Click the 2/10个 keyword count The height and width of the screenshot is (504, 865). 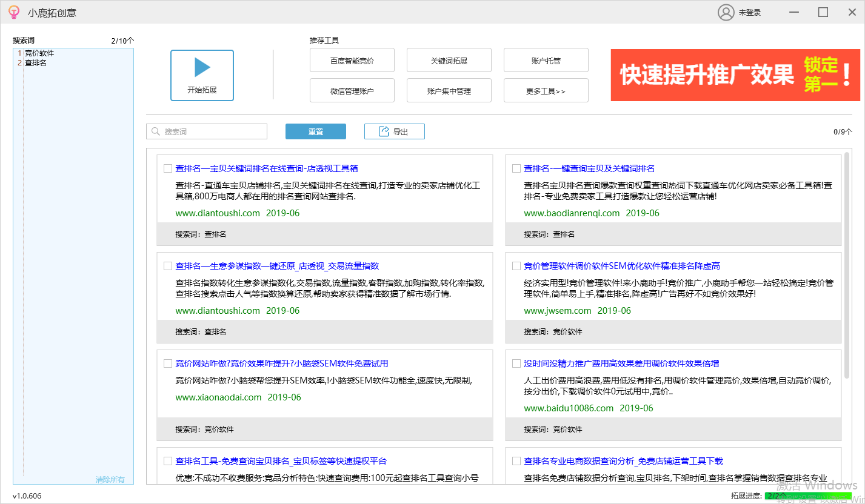click(122, 41)
